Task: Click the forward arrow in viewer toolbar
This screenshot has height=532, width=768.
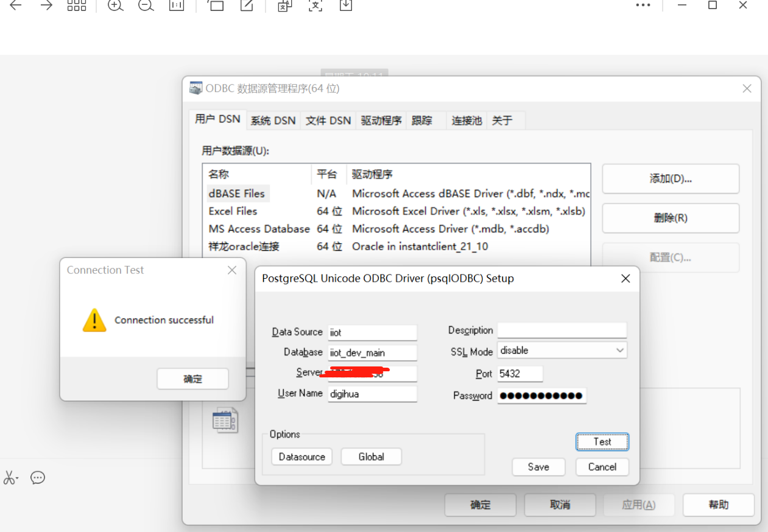Action: tap(46, 5)
